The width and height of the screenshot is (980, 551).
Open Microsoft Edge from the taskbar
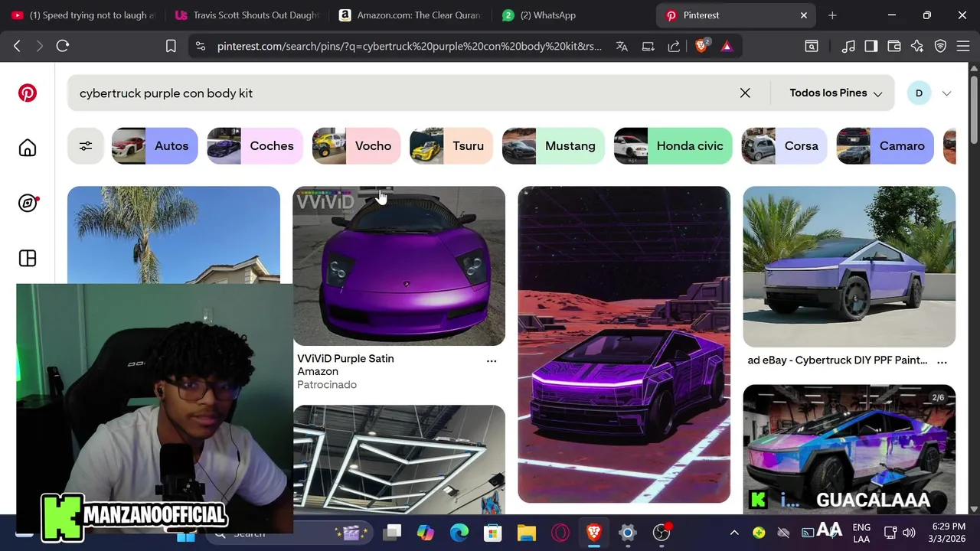(459, 533)
